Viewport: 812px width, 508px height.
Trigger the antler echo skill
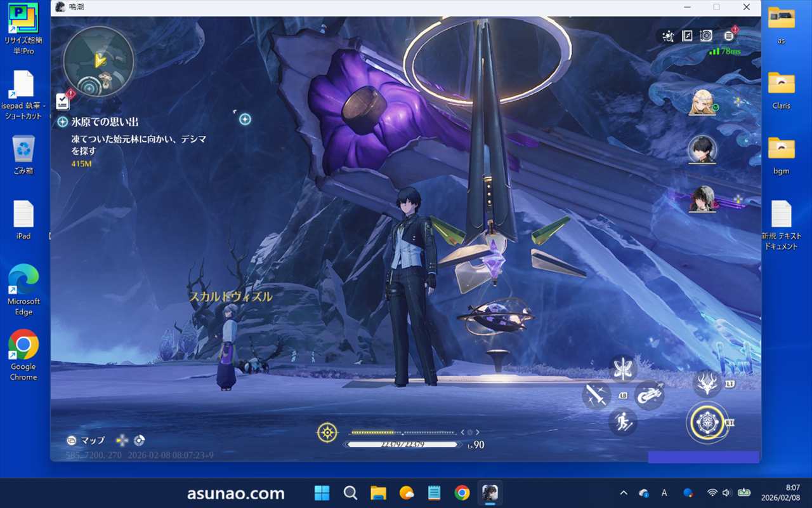[x=707, y=384]
